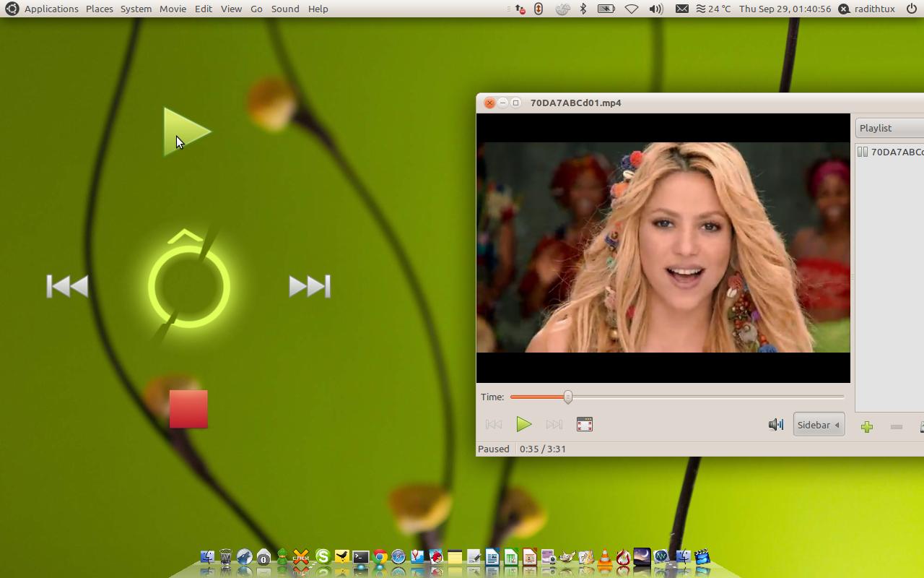Click the red stop square on desktop
924x578 pixels.
pos(188,409)
